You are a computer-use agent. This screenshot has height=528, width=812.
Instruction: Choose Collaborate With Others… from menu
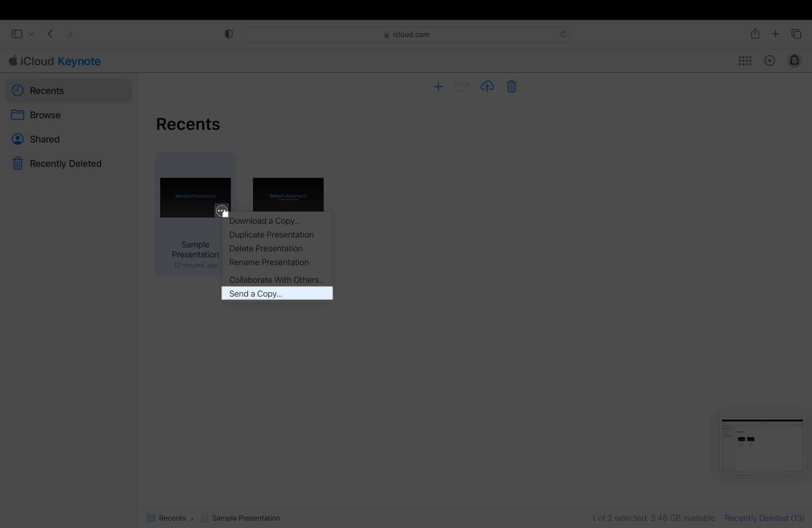pyautogui.click(x=277, y=280)
